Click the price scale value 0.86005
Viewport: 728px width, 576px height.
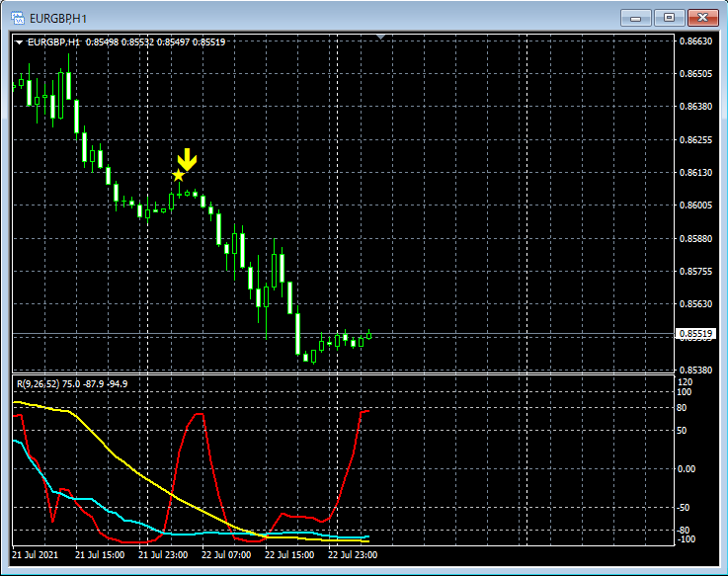pyautogui.click(x=695, y=205)
